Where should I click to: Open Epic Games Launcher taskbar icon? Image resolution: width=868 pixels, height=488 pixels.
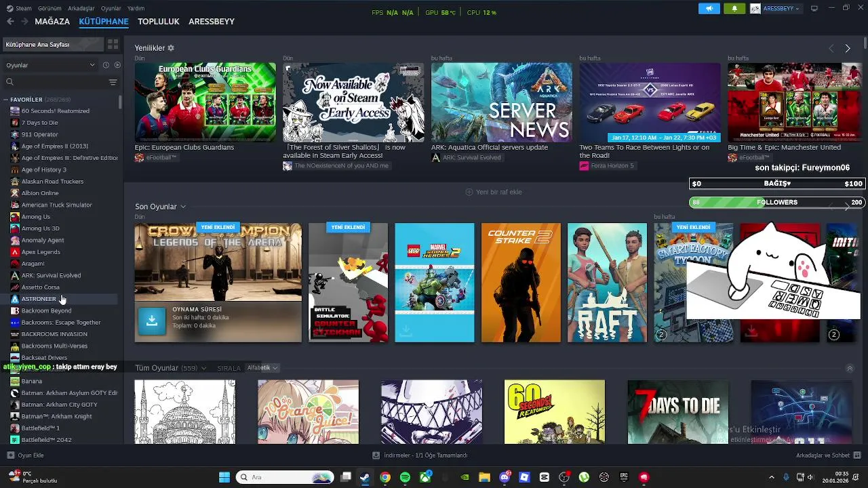[624, 477]
